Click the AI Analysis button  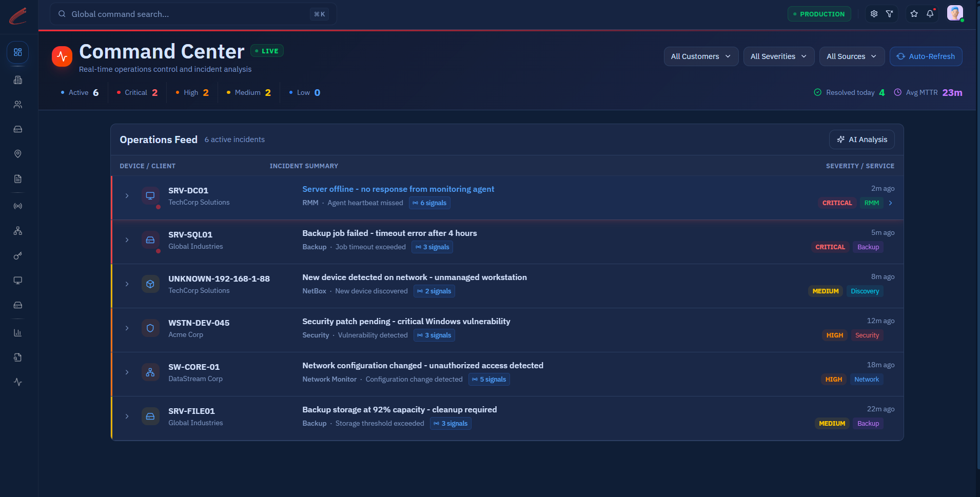tap(861, 140)
